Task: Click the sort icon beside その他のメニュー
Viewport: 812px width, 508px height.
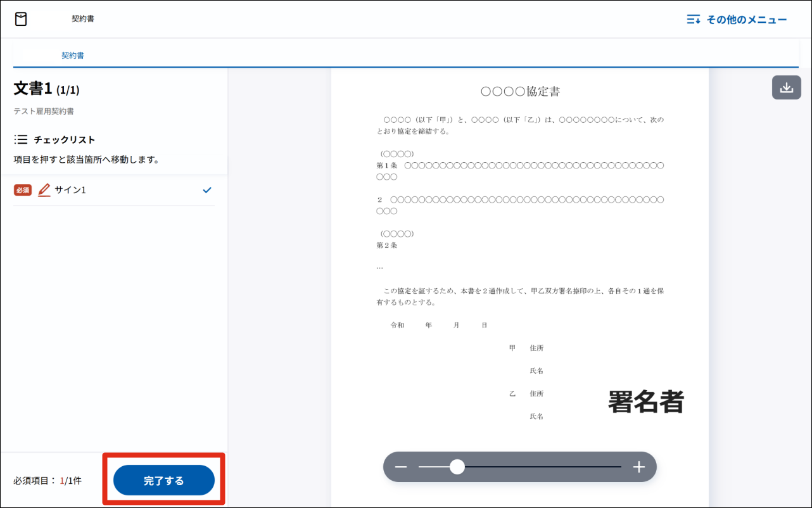Action: click(x=694, y=20)
